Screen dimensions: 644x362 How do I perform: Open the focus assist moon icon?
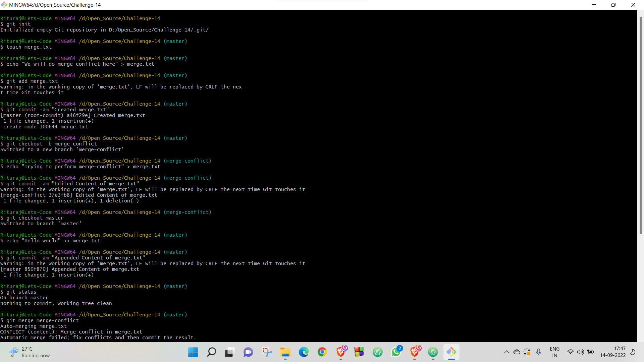pos(633,352)
